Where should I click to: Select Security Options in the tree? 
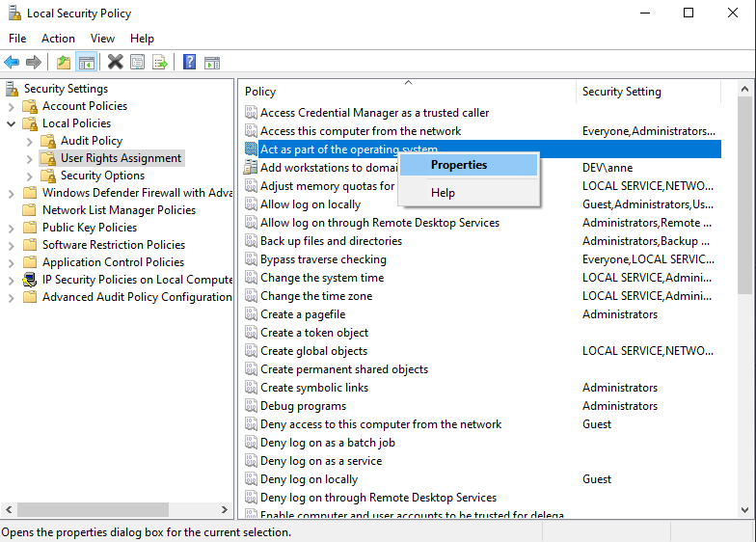102,176
